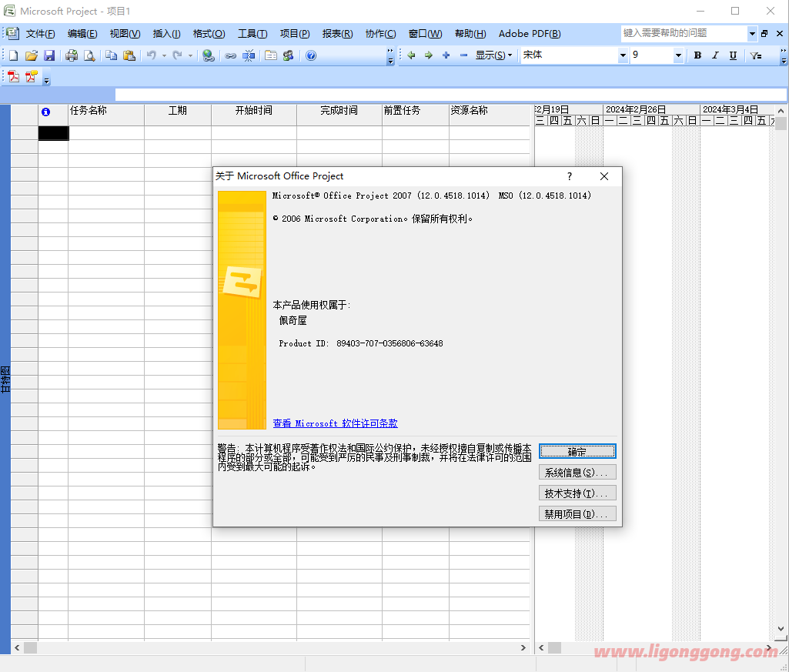Open the 项目(P) menu
789x672 pixels.
(x=294, y=34)
